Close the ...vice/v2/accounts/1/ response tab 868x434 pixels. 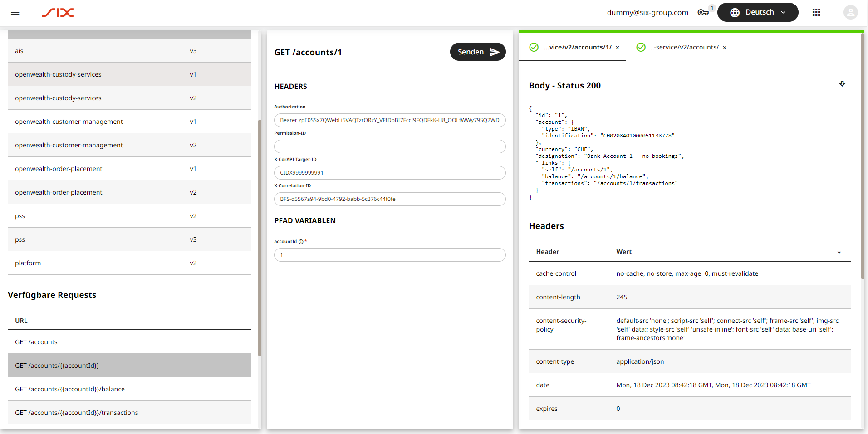pos(618,48)
